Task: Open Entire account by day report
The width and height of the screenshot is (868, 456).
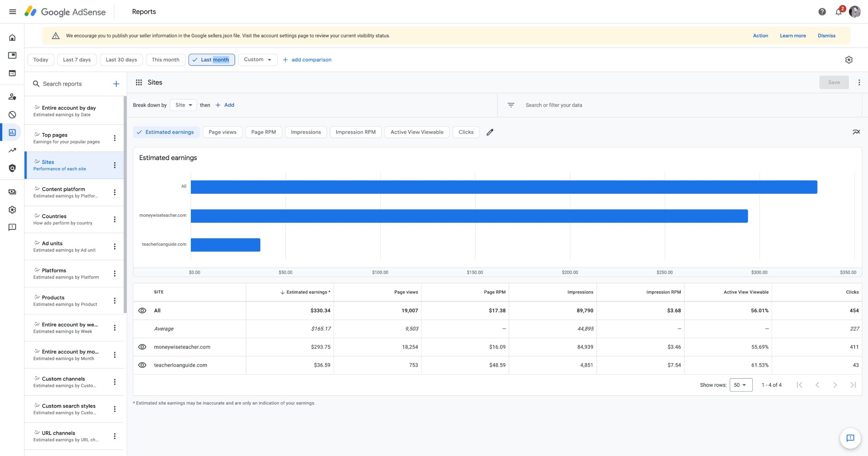Action: (74, 111)
